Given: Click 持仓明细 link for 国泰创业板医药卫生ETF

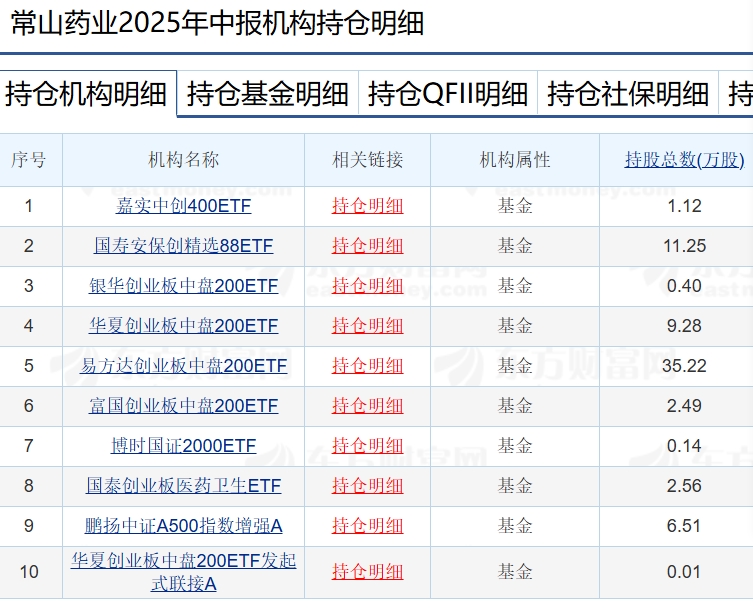Looking at the screenshot, I should 367,485.
